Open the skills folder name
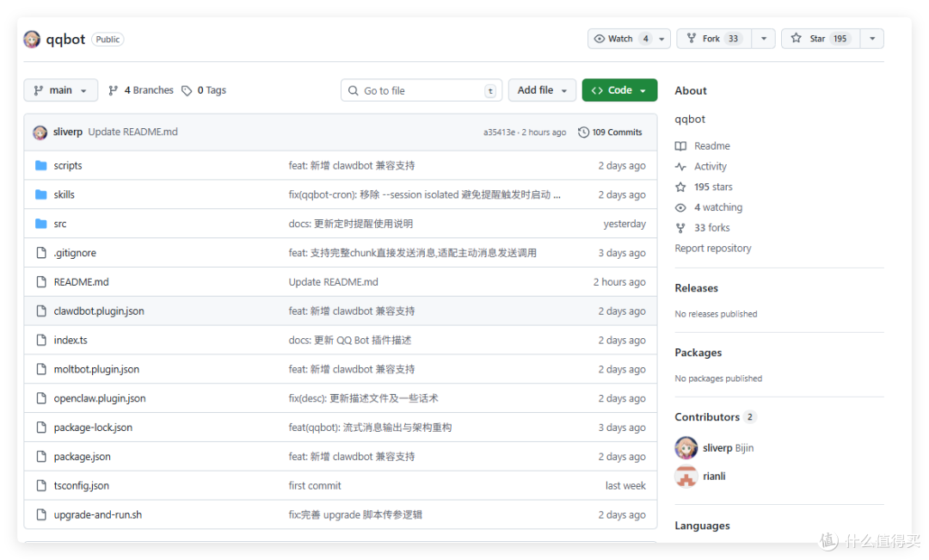This screenshot has width=929, height=560. [x=64, y=194]
